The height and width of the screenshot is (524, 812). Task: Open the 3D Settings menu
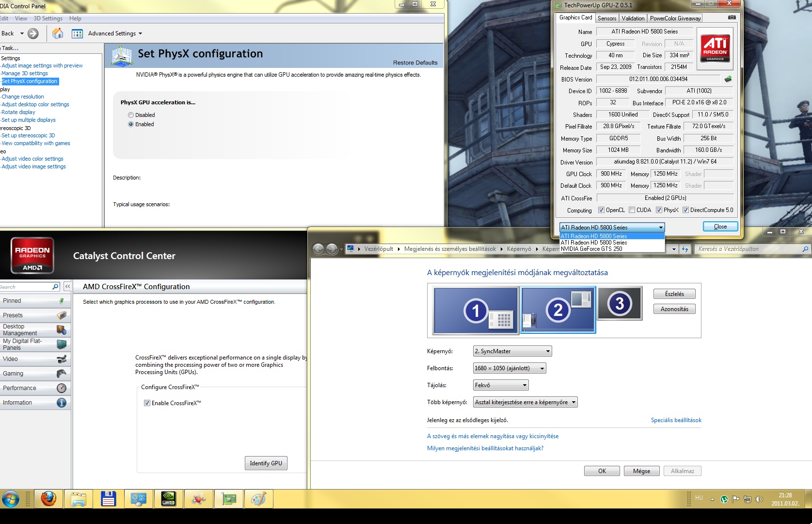(x=48, y=18)
